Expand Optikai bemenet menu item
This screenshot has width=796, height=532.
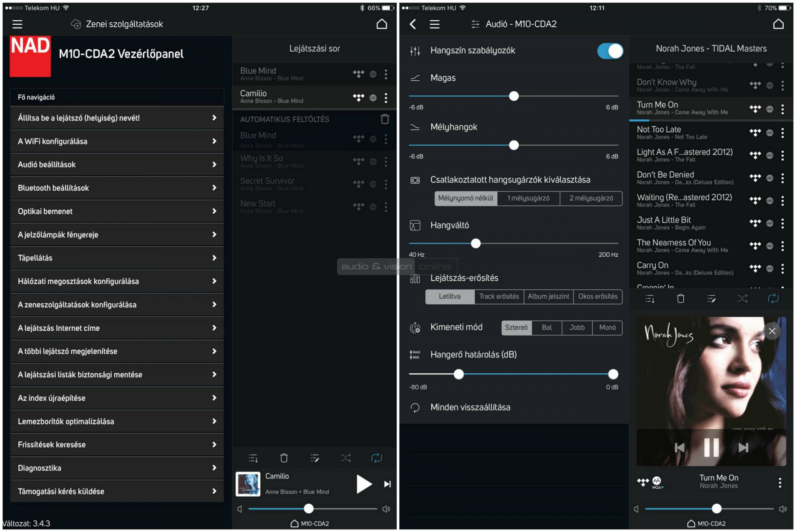pos(117,211)
